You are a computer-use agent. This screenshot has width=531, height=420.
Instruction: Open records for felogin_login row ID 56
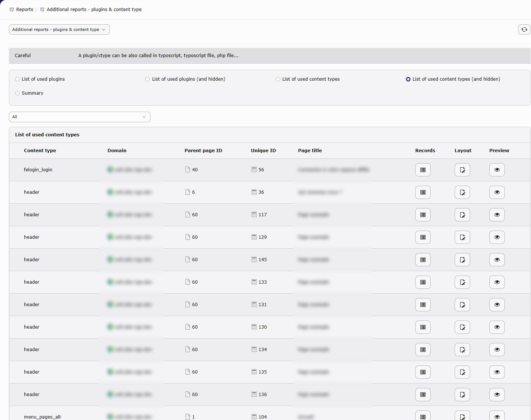[x=423, y=170]
